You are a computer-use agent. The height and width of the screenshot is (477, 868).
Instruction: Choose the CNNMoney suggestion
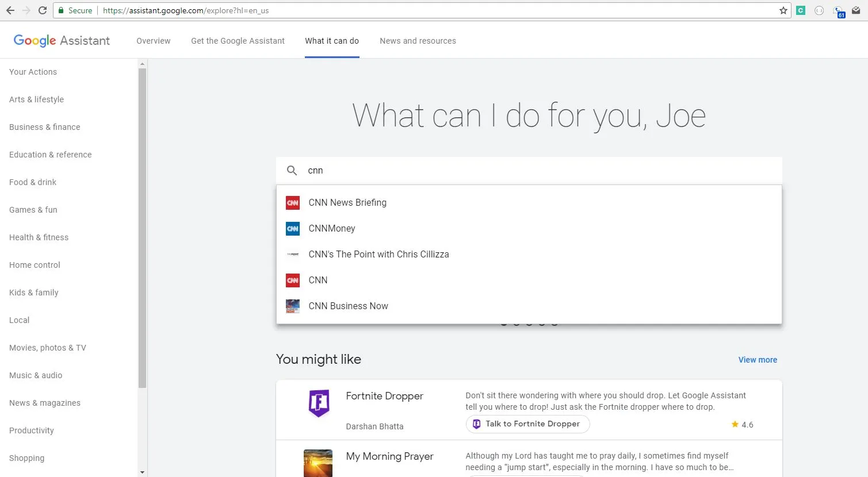[x=529, y=229]
